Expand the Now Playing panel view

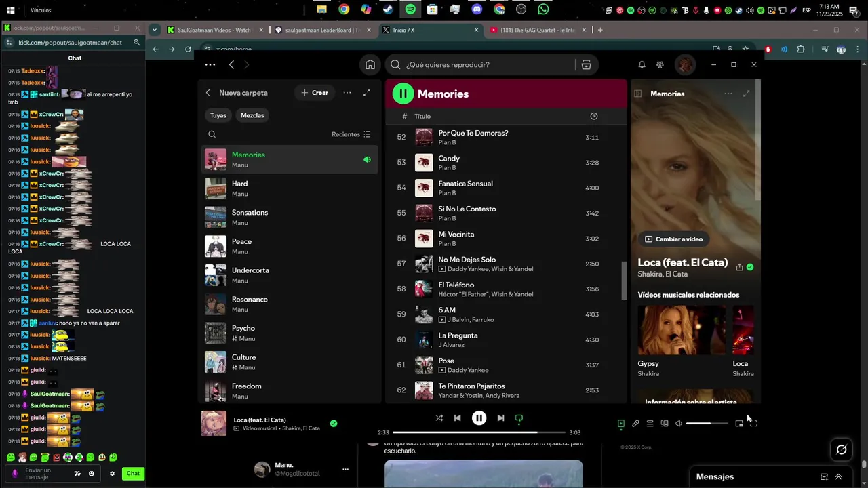pos(746,94)
